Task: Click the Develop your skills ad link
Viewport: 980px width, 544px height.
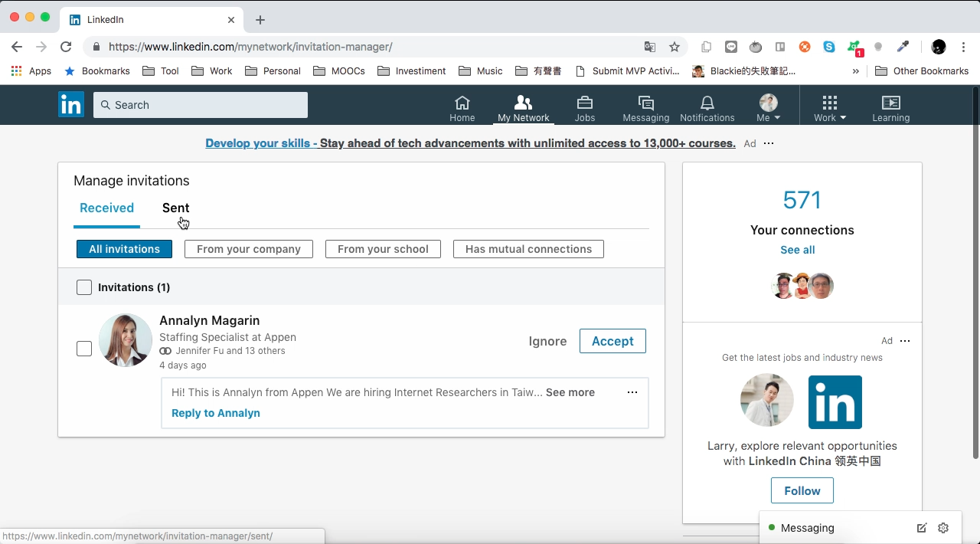Action: coord(470,143)
